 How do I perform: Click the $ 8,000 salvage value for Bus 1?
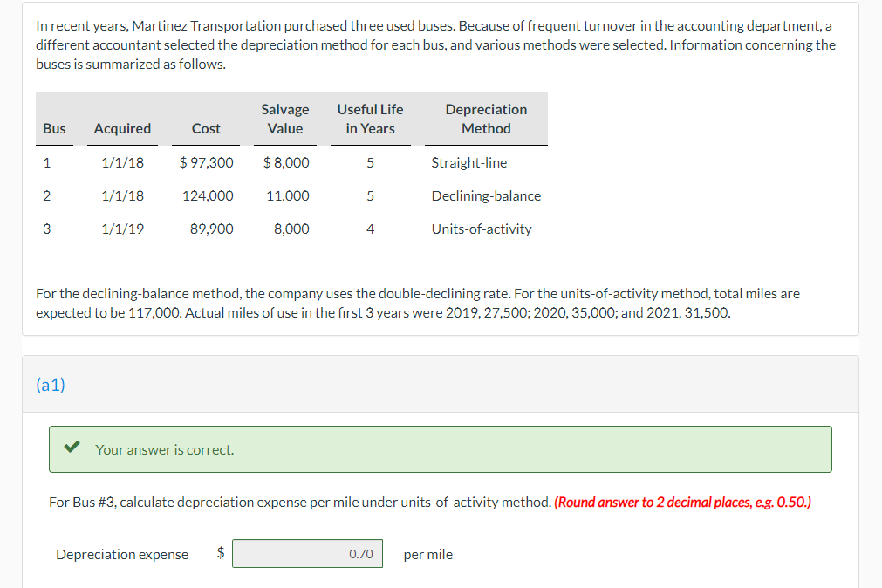coord(286,162)
